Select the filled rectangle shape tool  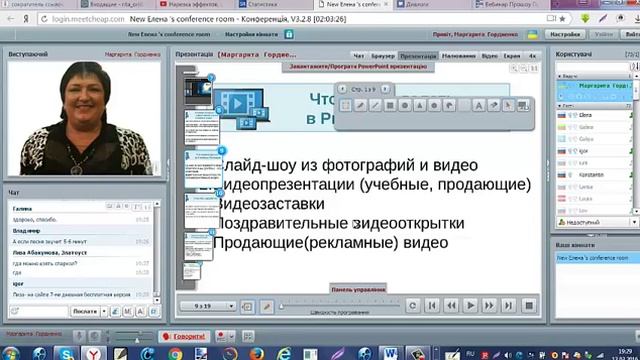click(x=390, y=106)
